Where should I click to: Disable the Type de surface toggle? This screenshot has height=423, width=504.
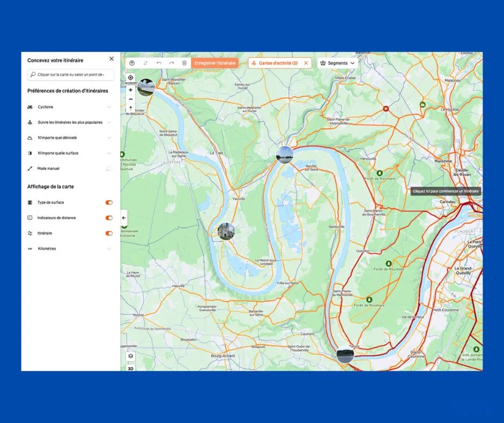pyautogui.click(x=109, y=202)
